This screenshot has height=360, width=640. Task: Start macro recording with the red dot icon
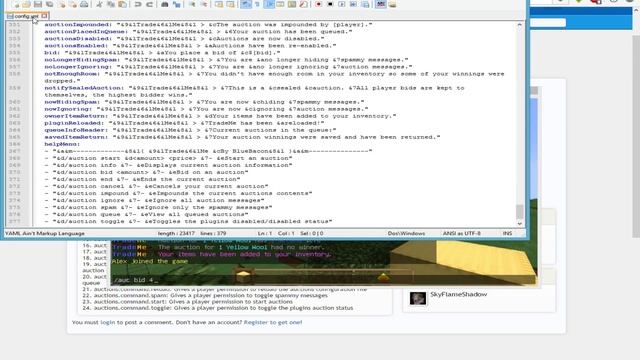(318, 4)
